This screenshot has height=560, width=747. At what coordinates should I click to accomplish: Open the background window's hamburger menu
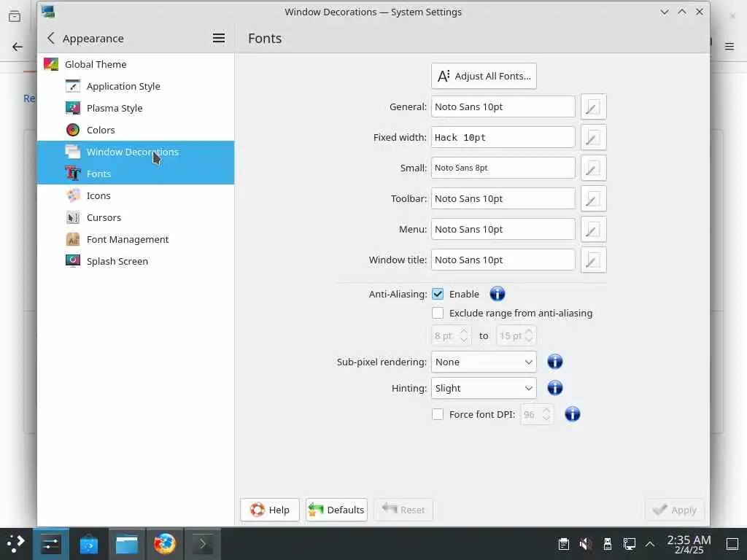point(729,46)
